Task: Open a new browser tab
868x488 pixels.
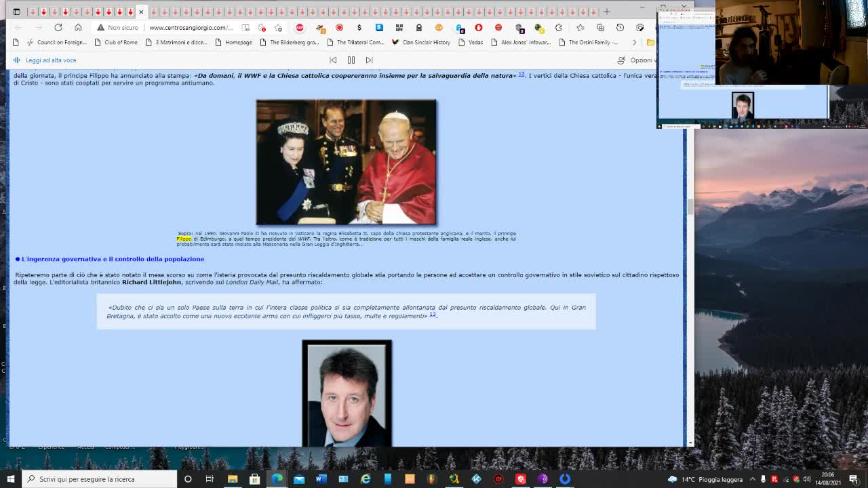Action: [x=607, y=12]
